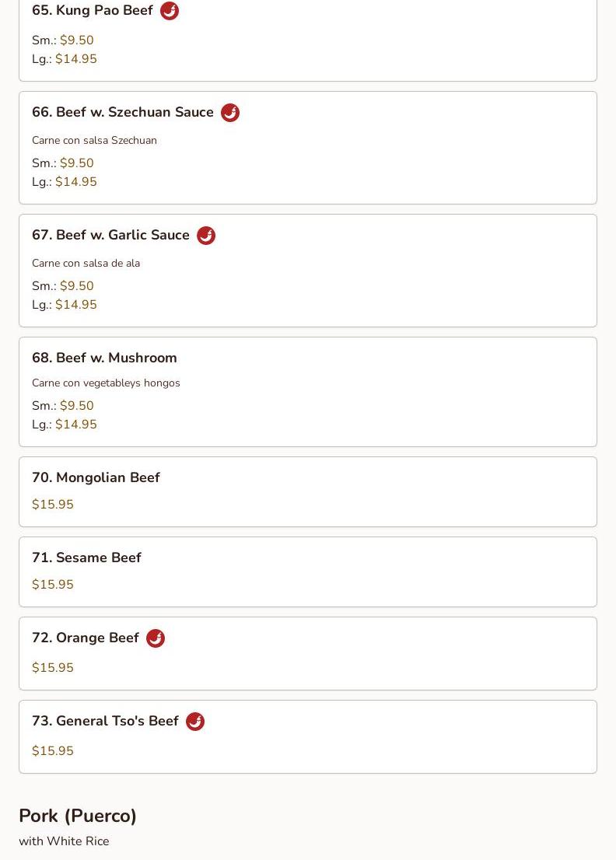Click large $14.95 price for Garlic Sauce beef
616x860 pixels.
(x=76, y=305)
